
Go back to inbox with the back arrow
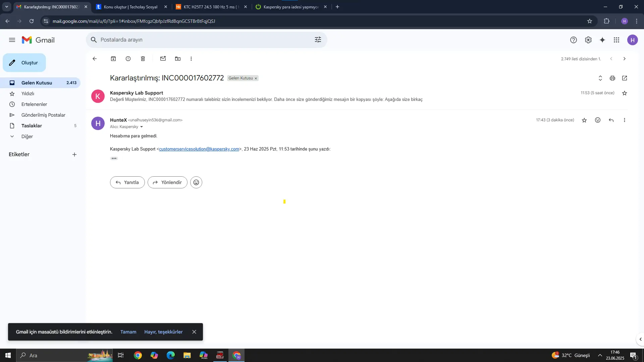pos(95,59)
